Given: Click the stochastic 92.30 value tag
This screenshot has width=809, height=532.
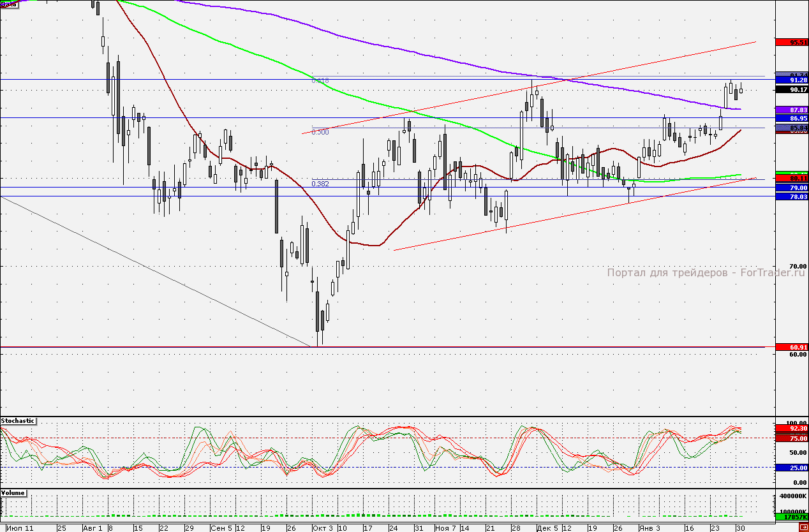Looking at the screenshot, I should (791, 429).
